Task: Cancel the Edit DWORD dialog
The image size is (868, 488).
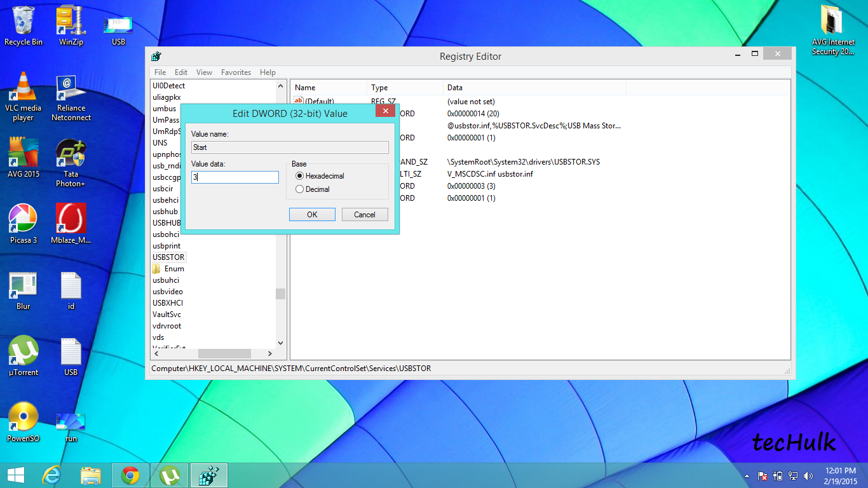Action: [365, 214]
